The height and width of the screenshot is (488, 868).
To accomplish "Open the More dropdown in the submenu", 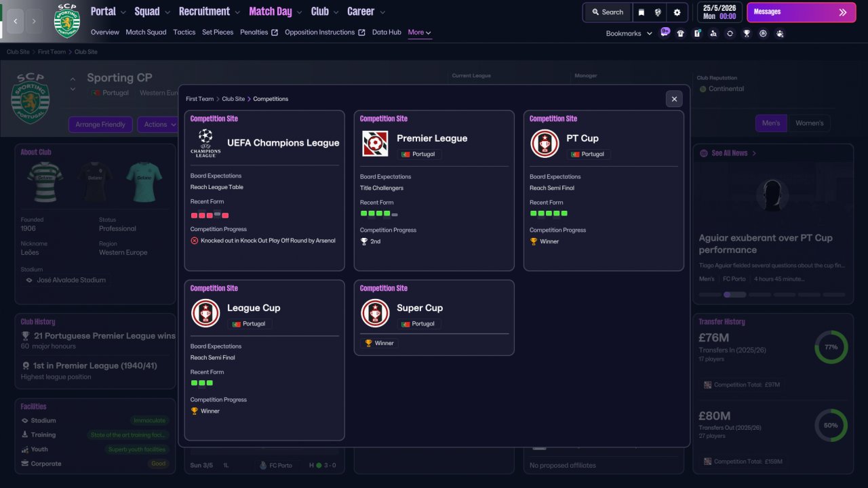I will click(420, 33).
